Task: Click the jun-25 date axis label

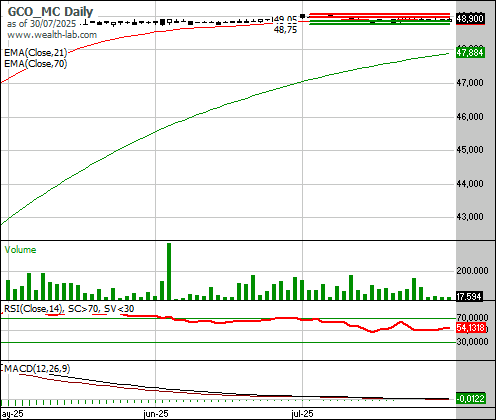Action: 156,414
